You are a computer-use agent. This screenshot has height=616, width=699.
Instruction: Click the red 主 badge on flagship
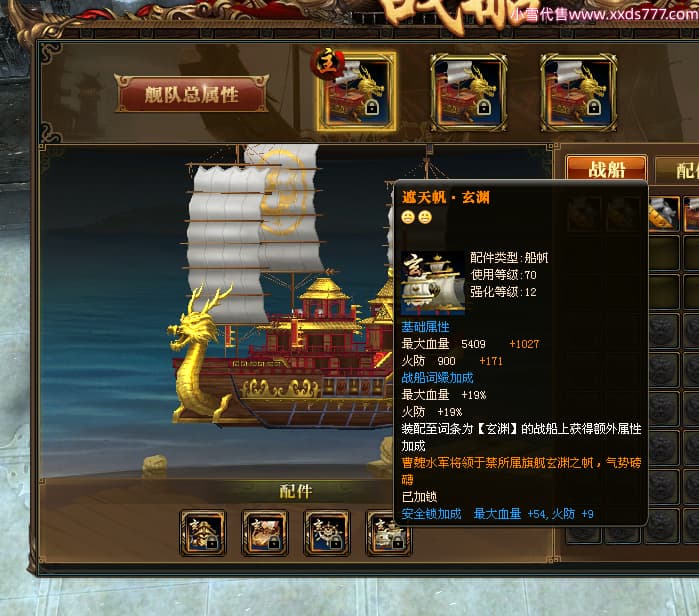pos(328,64)
